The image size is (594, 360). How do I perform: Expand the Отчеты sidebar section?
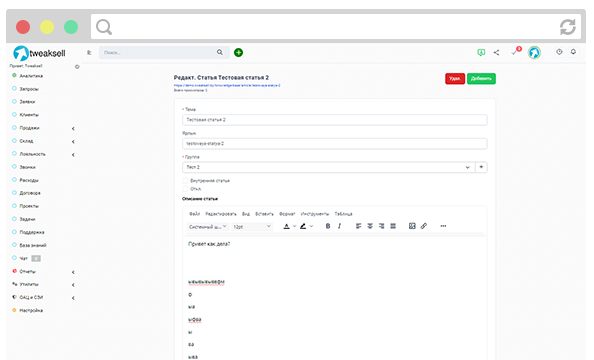point(73,272)
